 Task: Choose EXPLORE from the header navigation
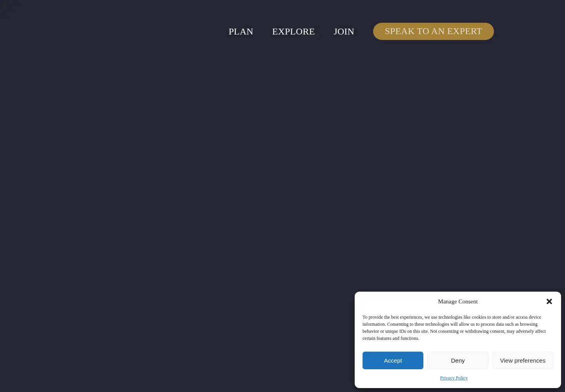(293, 31)
